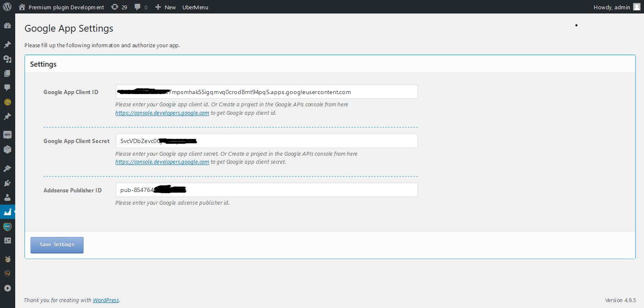Open the Products box icon in sidebar
This screenshot has height=308, width=644.
coord(7,149)
